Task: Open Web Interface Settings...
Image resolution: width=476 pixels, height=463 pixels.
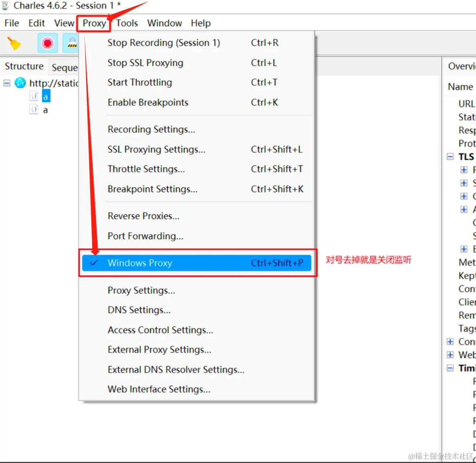Action: pos(197,389)
